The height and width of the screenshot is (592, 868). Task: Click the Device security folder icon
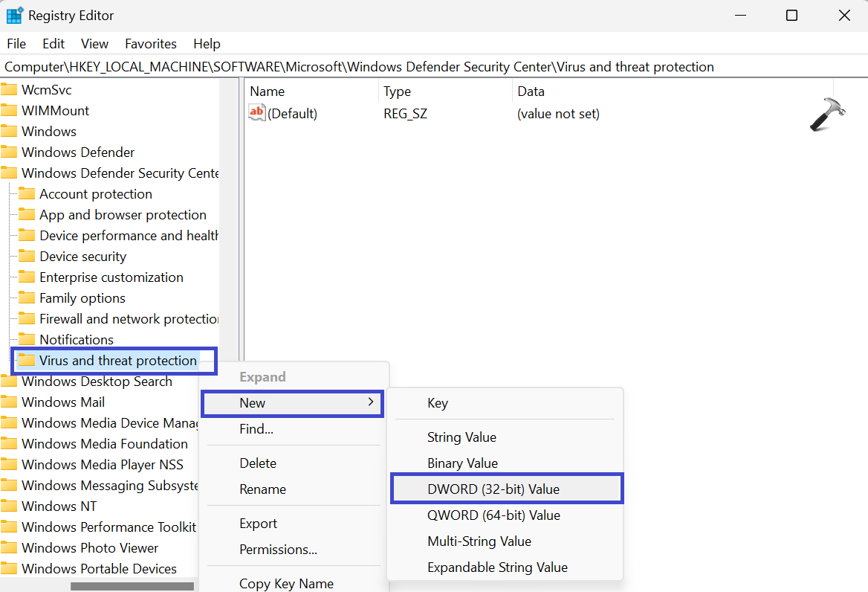point(27,257)
